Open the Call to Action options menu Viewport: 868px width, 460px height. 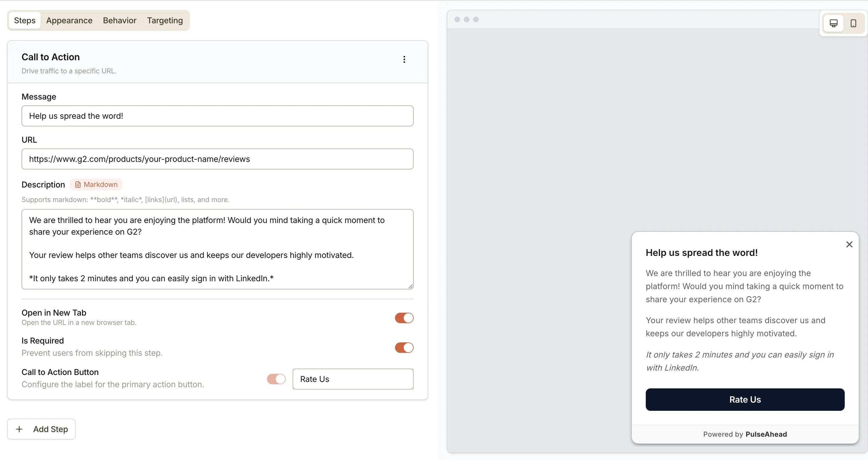404,59
